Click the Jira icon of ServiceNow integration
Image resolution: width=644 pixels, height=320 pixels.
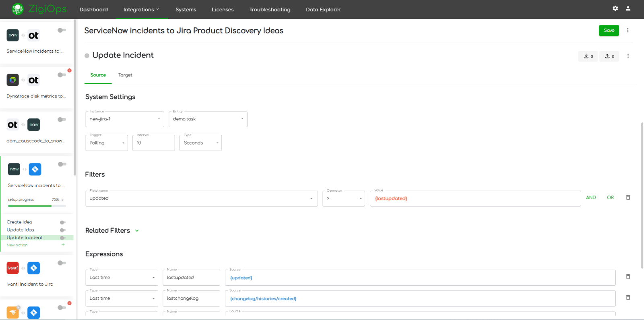(35, 169)
